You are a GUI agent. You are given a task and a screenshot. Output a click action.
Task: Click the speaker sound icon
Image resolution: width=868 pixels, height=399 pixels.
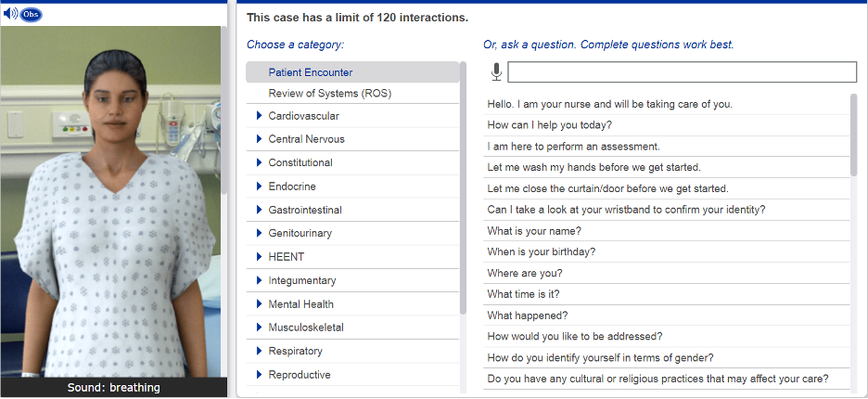(x=10, y=14)
